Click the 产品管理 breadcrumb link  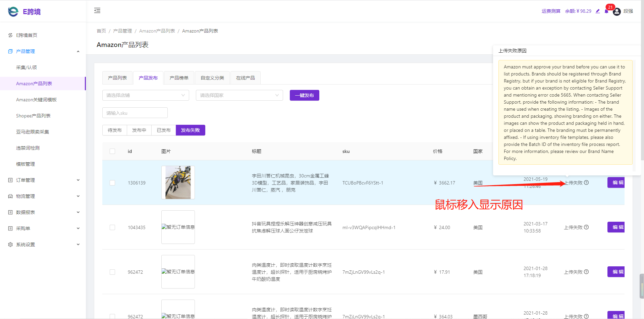(x=122, y=31)
